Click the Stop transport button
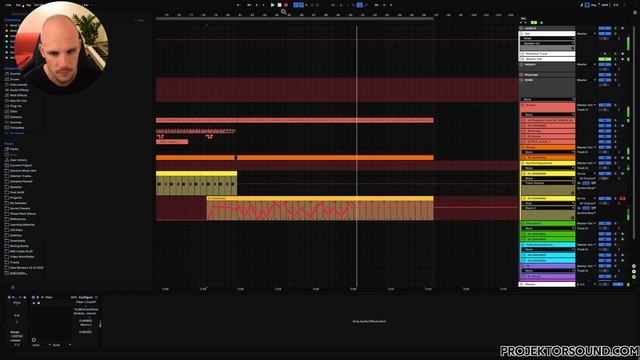The width and height of the screenshot is (640, 360). tap(279, 5)
